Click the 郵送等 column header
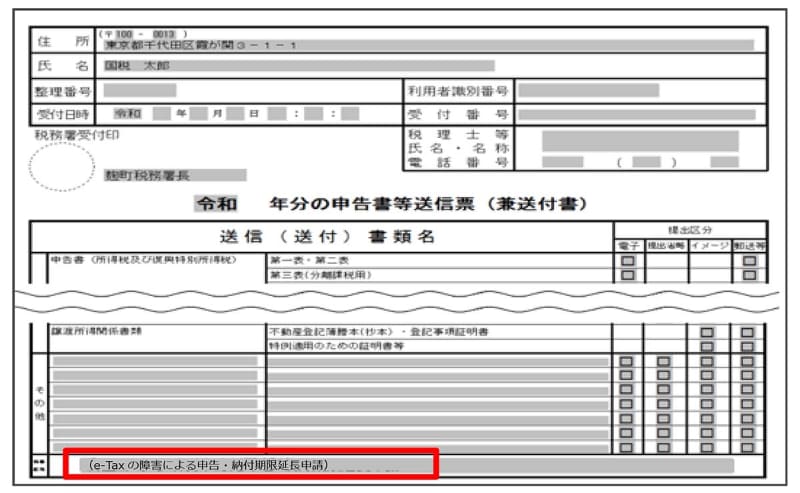The width and height of the screenshot is (800, 493). pyautogui.click(x=749, y=245)
